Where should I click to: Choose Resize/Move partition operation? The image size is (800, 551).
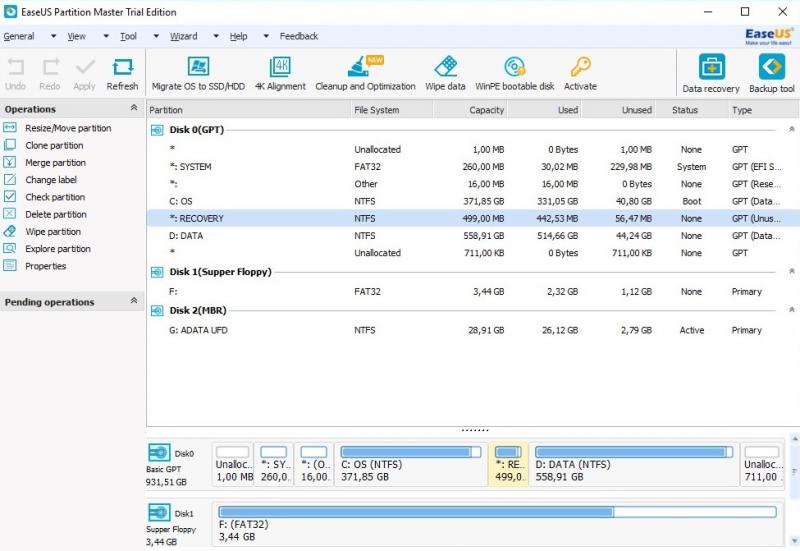[68, 128]
